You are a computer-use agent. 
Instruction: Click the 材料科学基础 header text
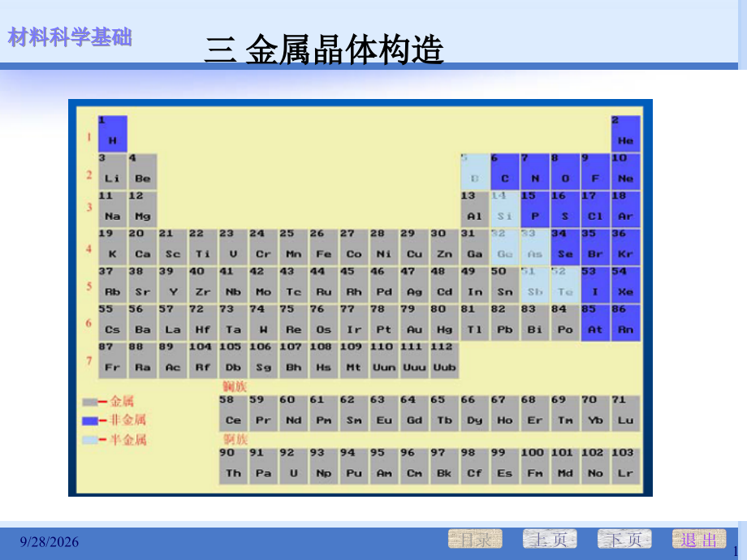(x=70, y=37)
